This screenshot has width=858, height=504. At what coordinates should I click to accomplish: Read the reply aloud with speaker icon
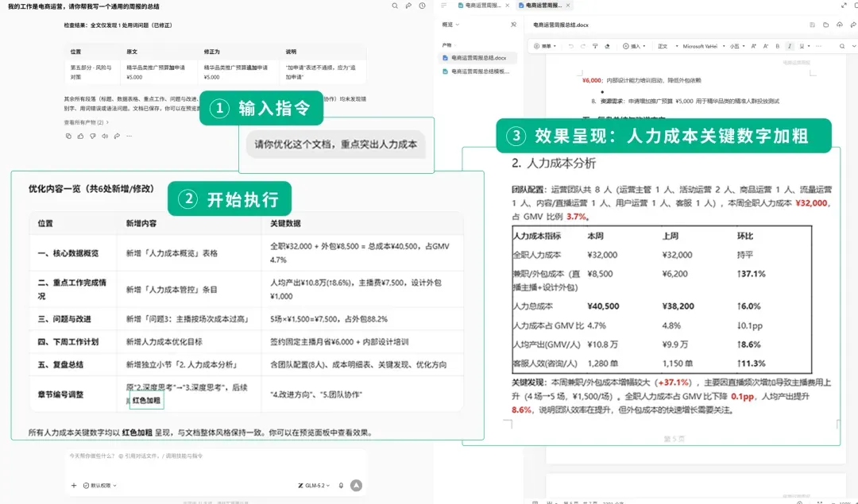tap(105, 136)
